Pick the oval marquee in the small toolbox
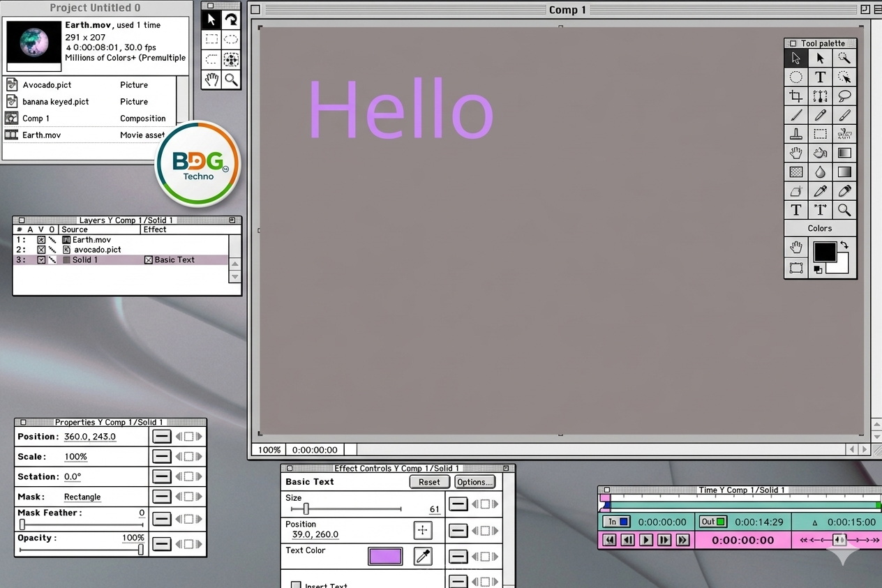 point(231,39)
